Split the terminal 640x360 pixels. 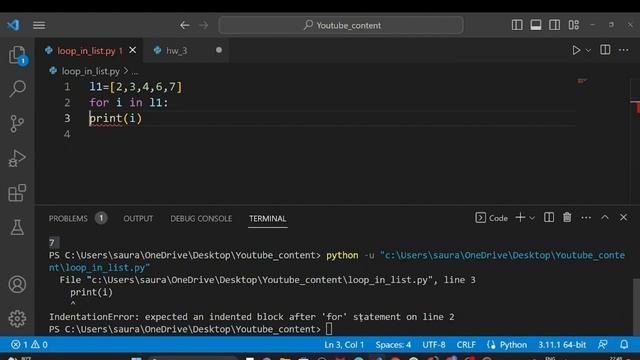point(549,218)
